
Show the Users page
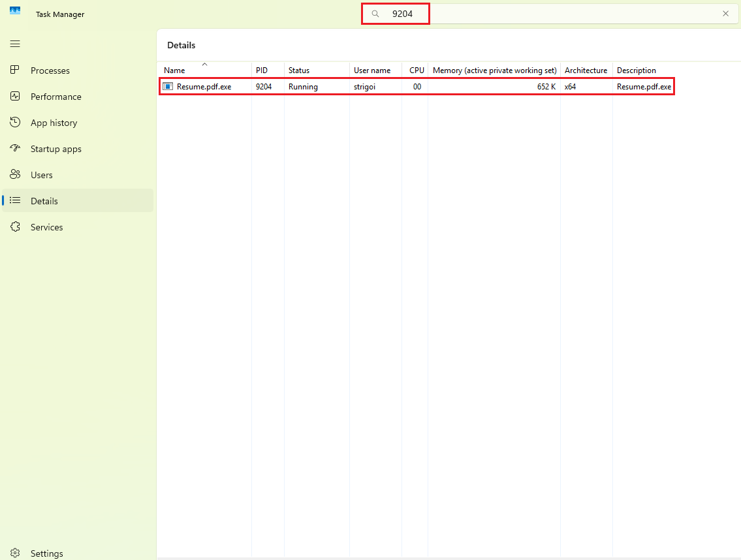42,175
